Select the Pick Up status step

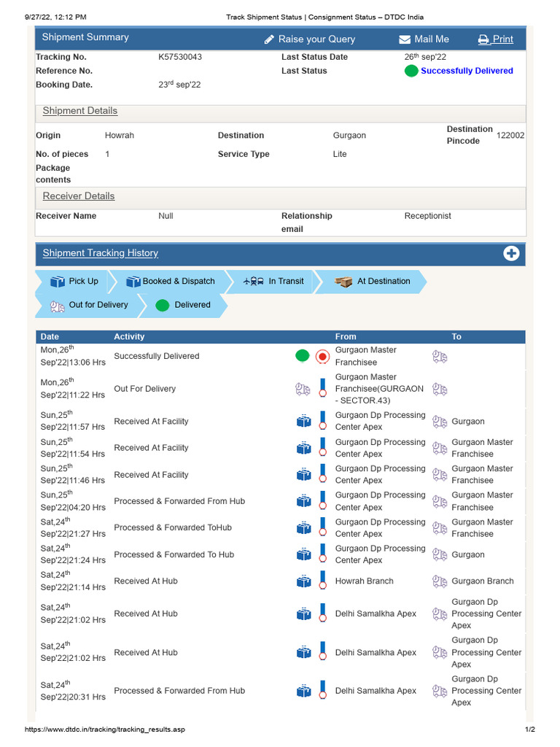coord(74,282)
